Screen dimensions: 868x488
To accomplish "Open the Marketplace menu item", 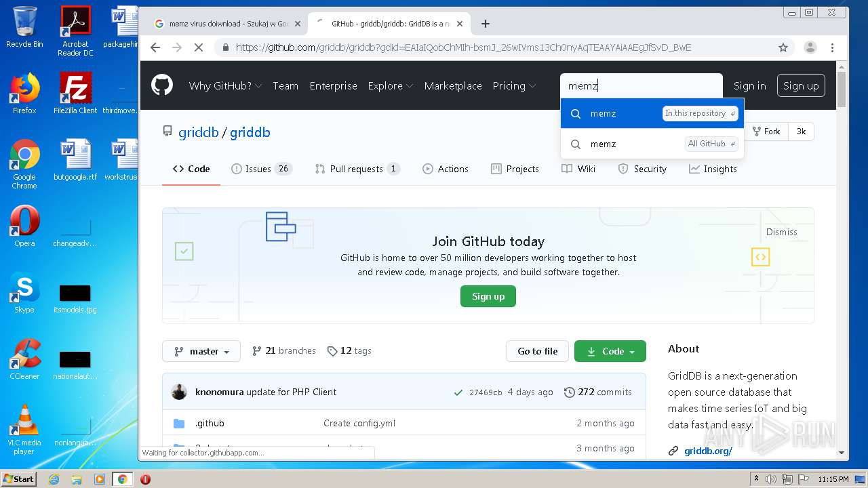I will pos(453,85).
